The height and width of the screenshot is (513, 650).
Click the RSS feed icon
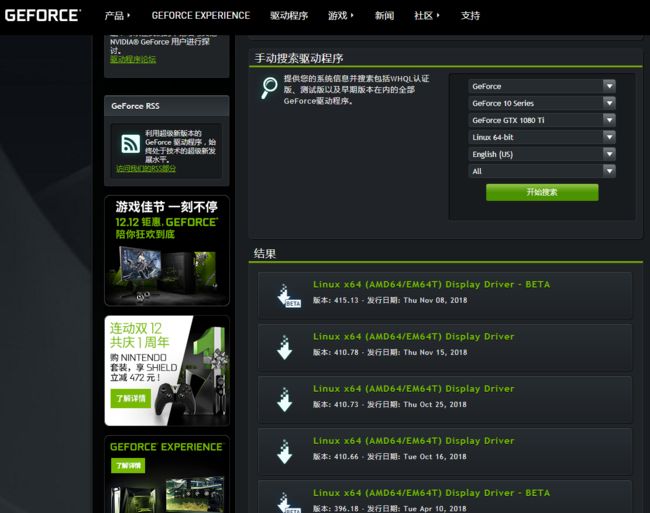tap(130, 143)
